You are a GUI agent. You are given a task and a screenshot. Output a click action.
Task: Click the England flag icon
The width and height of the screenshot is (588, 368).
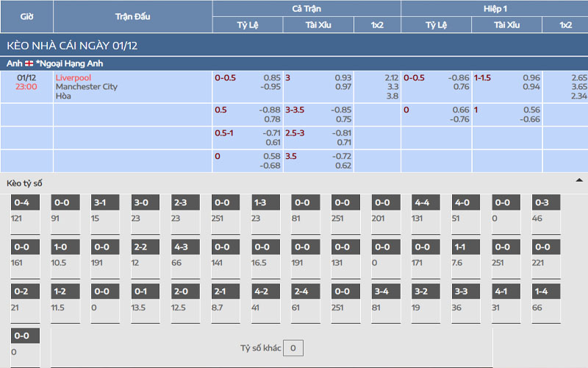(x=29, y=63)
